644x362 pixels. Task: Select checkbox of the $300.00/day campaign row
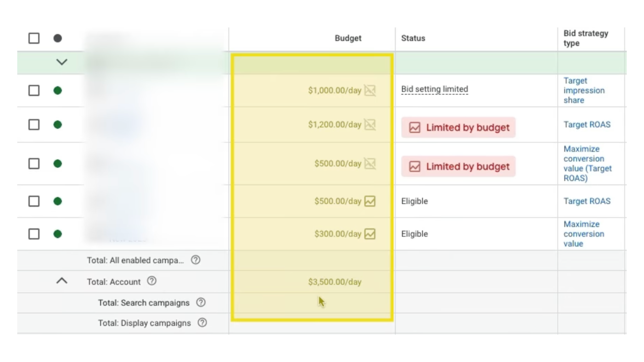pos(34,234)
